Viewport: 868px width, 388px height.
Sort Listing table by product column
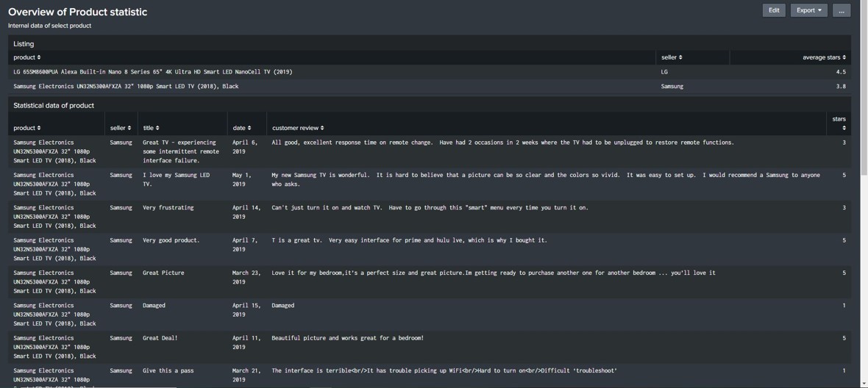point(27,57)
